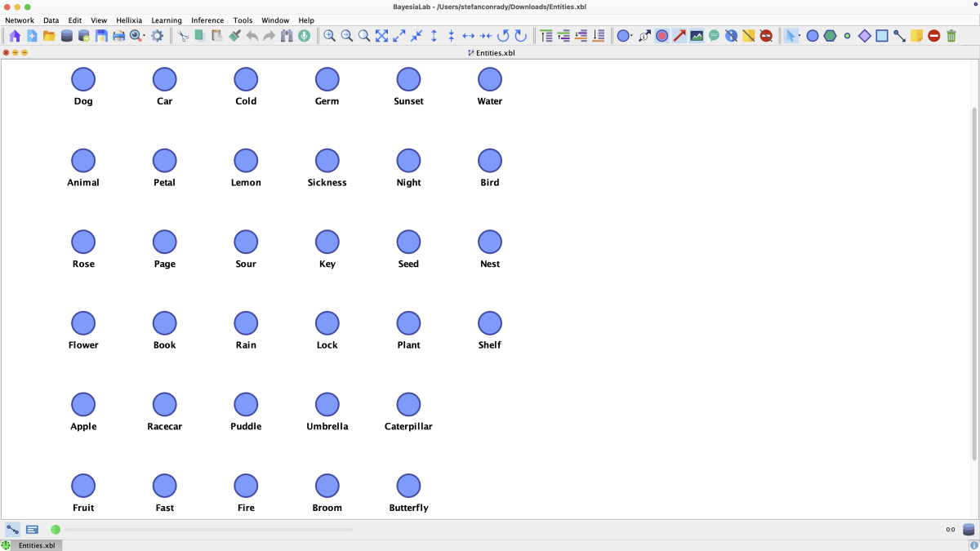This screenshot has height=551, width=980.
Task: Click the Home icon in the toolbar
Action: click(15, 36)
